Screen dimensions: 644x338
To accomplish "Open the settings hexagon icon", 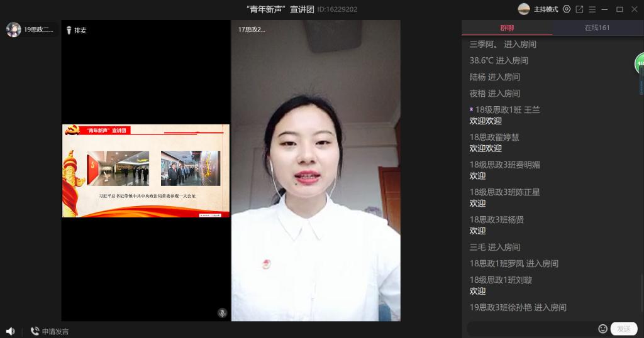I will [567, 9].
